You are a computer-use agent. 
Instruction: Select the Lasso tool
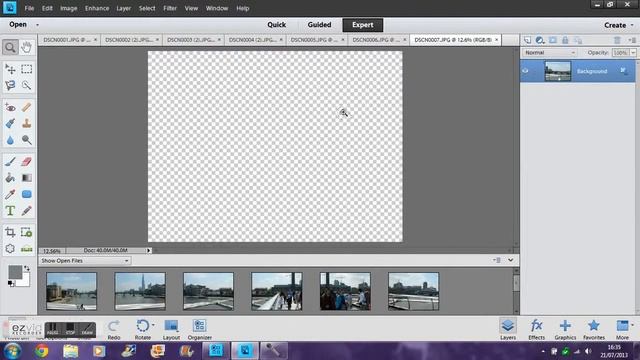tap(10, 85)
